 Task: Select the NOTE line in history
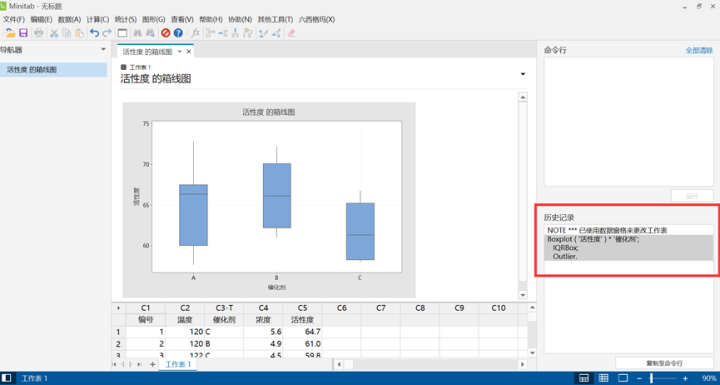(629, 230)
